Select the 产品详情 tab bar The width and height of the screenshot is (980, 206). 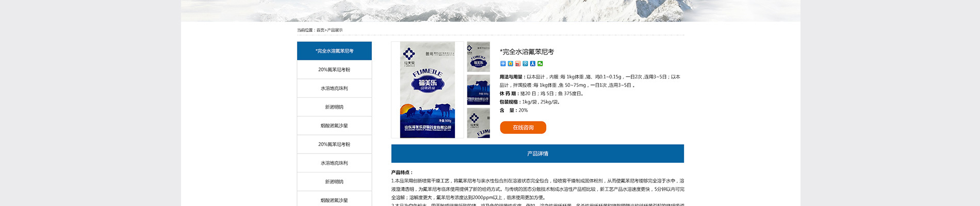point(537,153)
